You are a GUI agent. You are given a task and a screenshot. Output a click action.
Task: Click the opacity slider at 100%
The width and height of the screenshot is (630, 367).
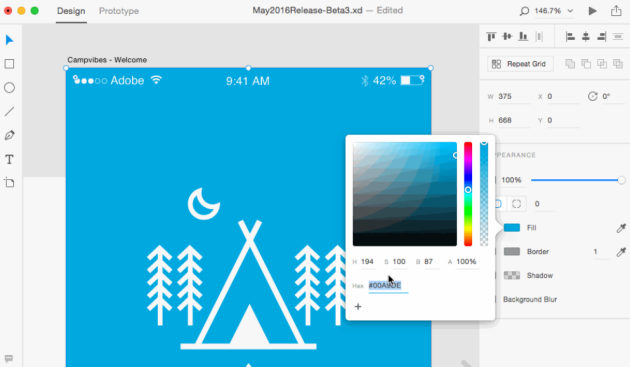[x=576, y=180]
